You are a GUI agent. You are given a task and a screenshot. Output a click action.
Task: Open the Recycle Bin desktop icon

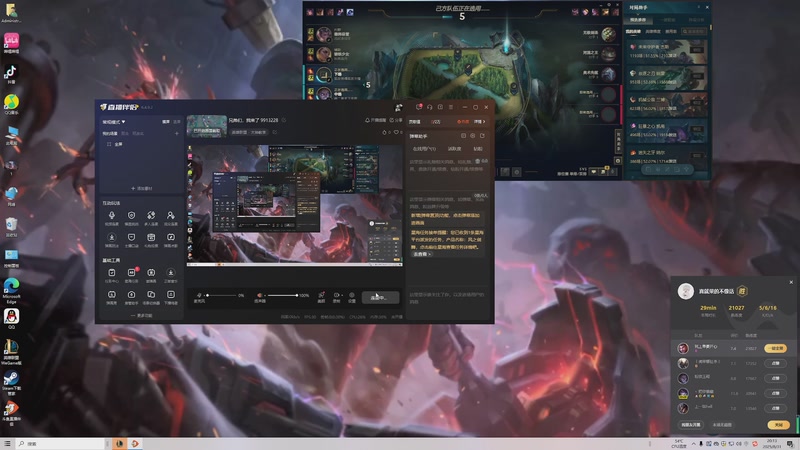coord(11,223)
